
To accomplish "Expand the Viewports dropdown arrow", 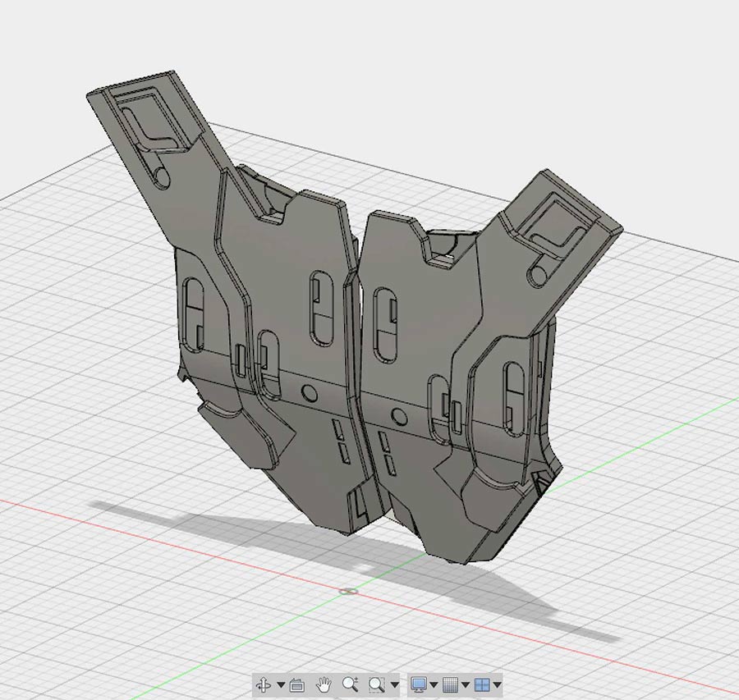I will tap(497, 684).
